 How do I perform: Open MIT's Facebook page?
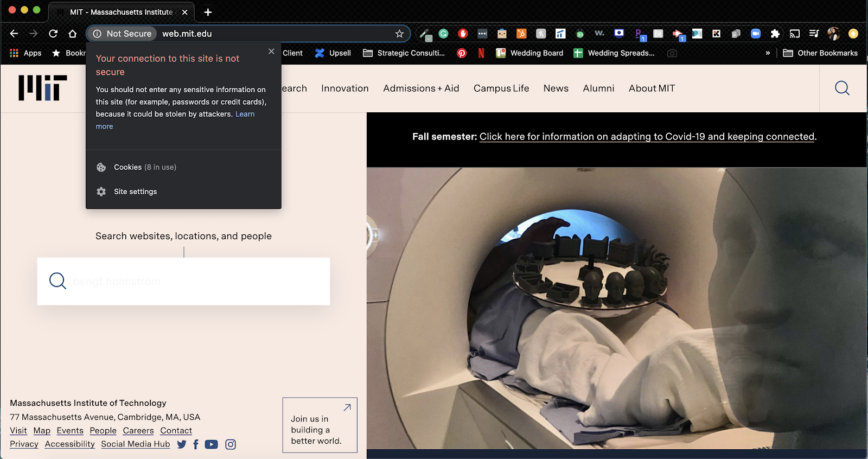pos(196,444)
